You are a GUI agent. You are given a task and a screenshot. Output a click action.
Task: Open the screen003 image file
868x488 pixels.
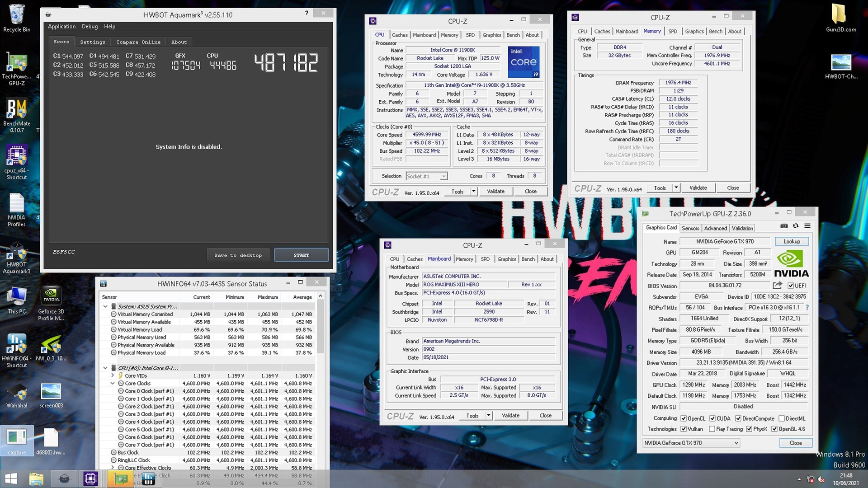click(x=51, y=395)
